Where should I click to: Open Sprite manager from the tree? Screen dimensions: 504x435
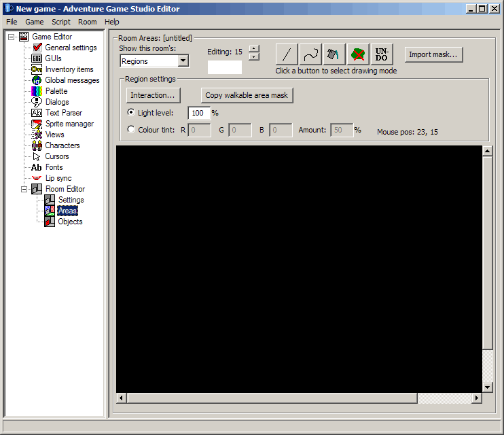coord(69,124)
